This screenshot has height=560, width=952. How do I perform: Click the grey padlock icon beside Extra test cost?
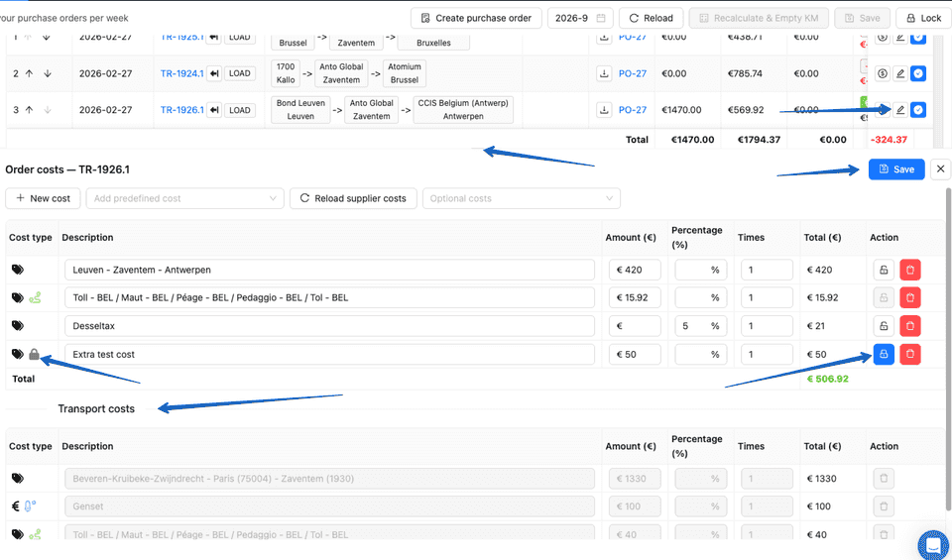coord(34,354)
